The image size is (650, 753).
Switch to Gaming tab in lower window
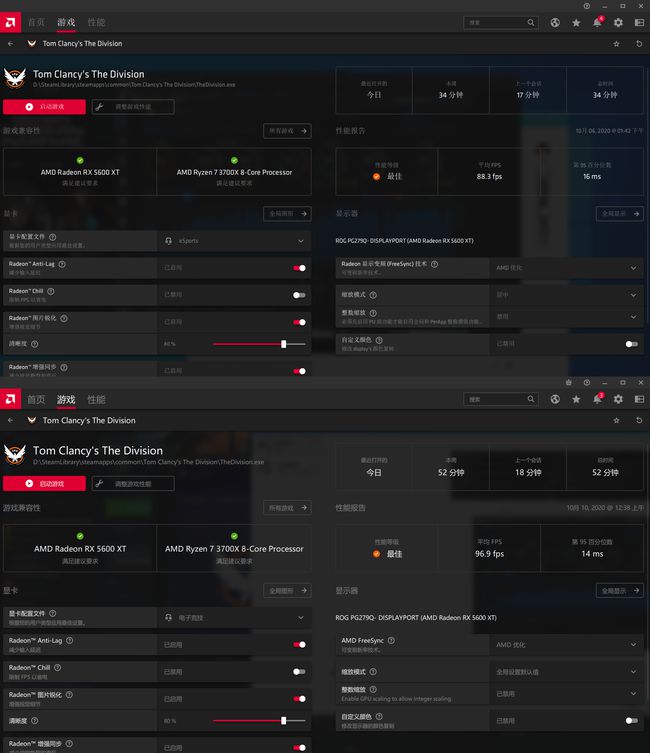coord(66,399)
